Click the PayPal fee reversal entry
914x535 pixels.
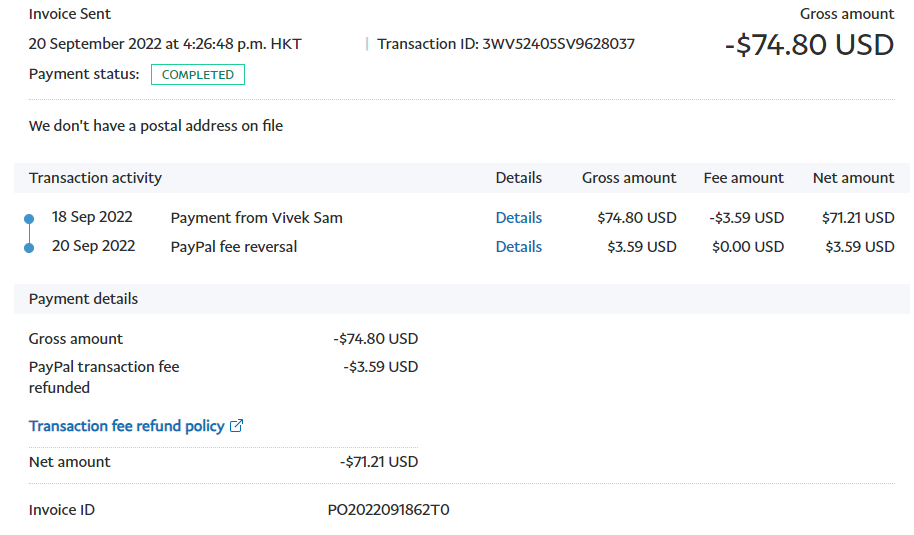(234, 247)
